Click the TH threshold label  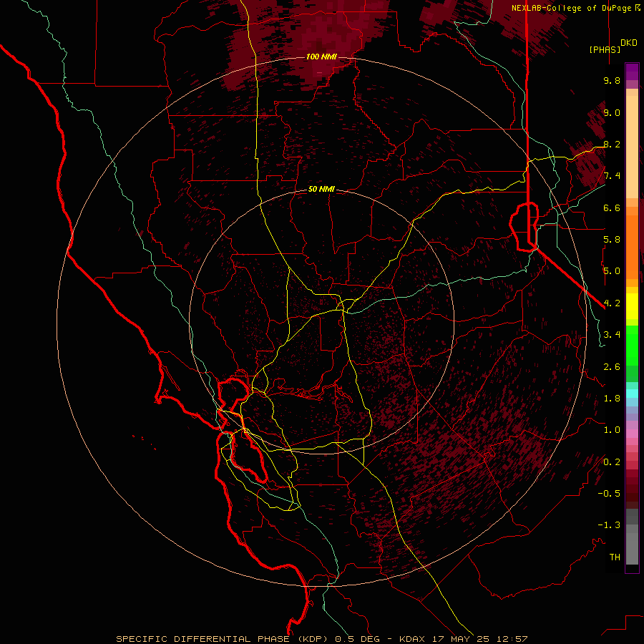pyautogui.click(x=615, y=557)
